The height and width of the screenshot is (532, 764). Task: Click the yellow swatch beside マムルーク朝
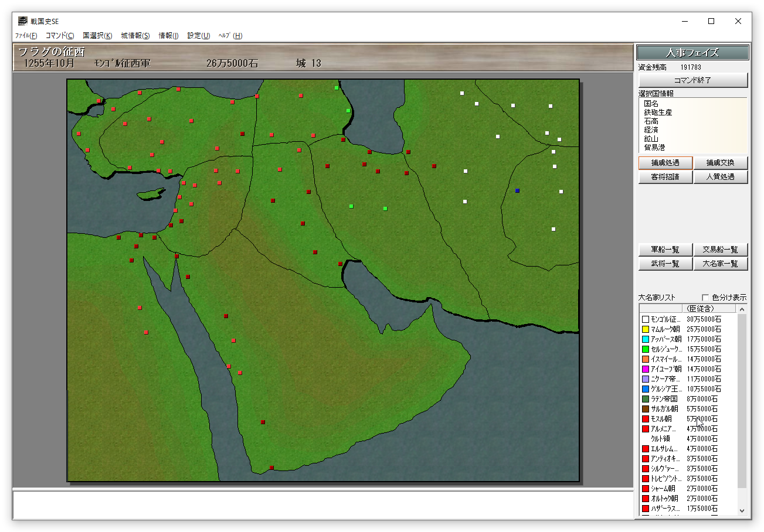646,329
